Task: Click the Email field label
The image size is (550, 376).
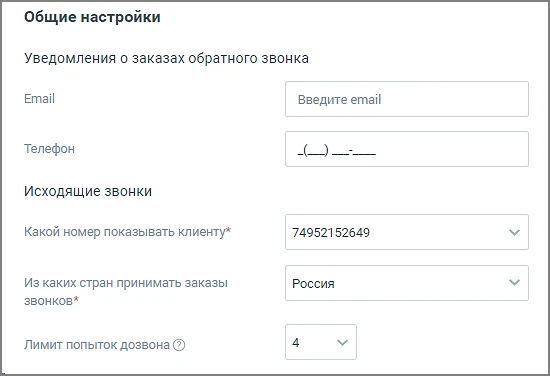Action: [39, 99]
